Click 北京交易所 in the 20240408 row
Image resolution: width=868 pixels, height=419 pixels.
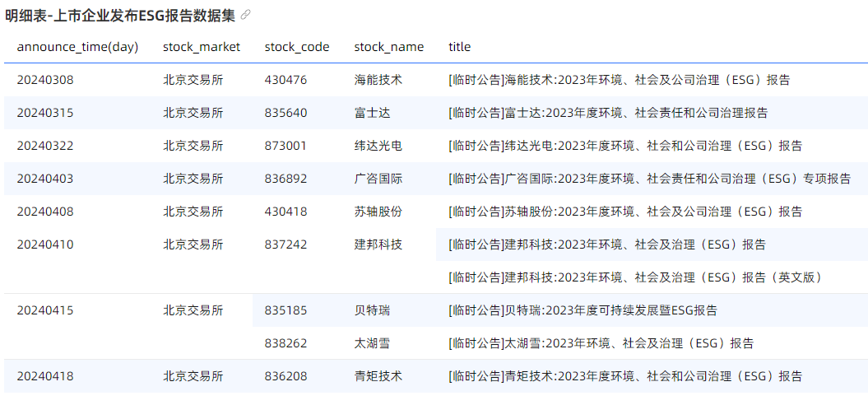[x=193, y=212]
